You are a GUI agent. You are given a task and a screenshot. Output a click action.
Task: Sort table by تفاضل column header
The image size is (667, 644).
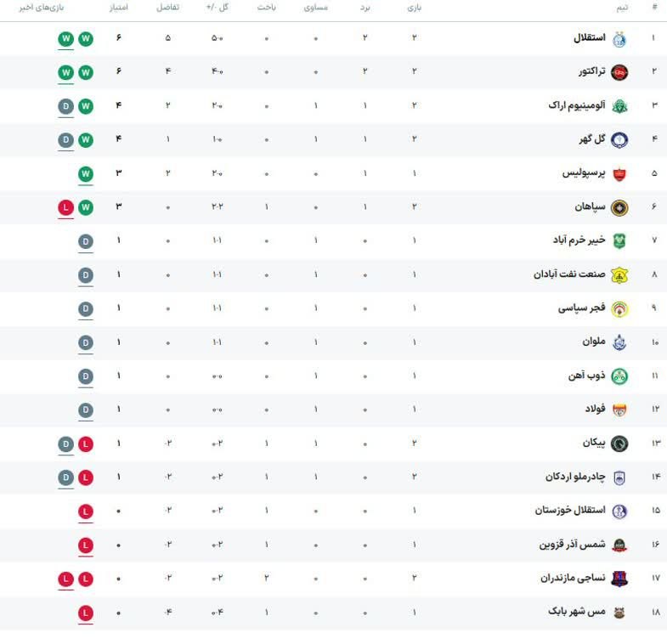[x=167, y=8]
